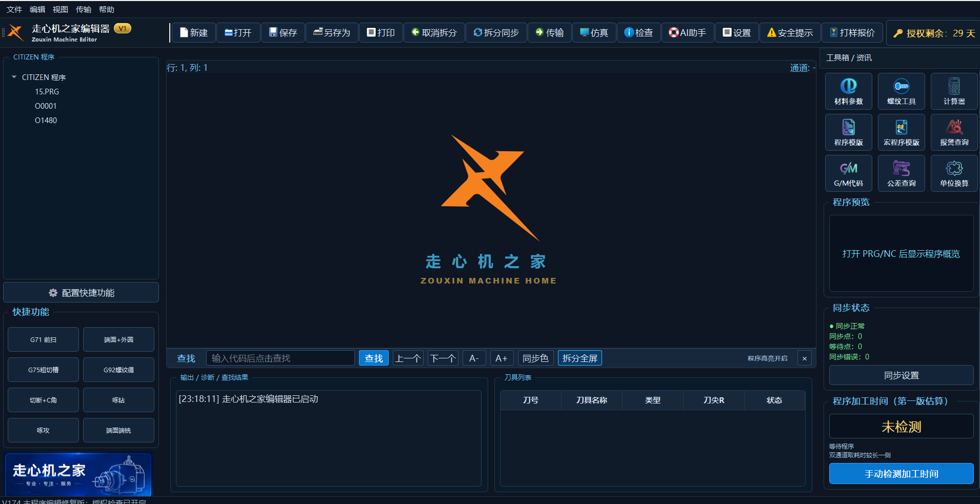This screenshot has height=504, width=980.
Task: Open the 材料参数 tool
Action: point(849,91)
